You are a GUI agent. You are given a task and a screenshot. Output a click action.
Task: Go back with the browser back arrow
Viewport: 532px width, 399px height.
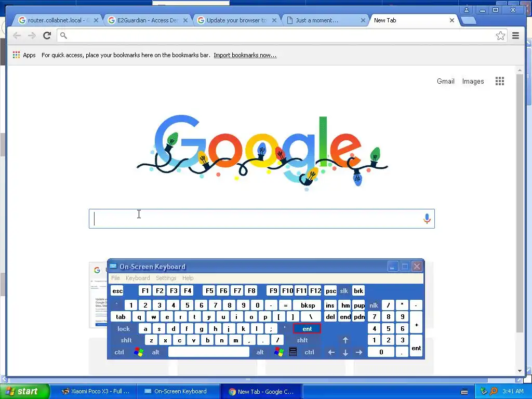[17, 35]
